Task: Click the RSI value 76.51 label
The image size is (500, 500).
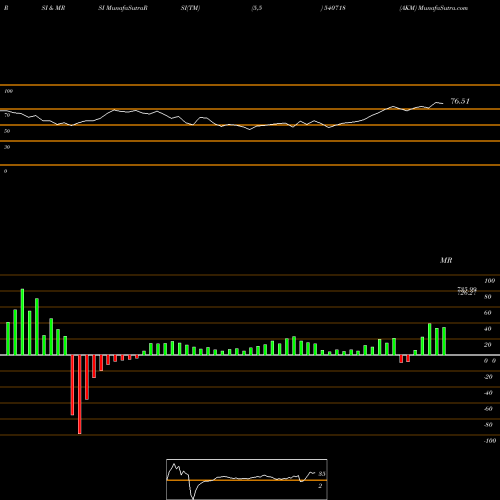Action: (460, 101)
